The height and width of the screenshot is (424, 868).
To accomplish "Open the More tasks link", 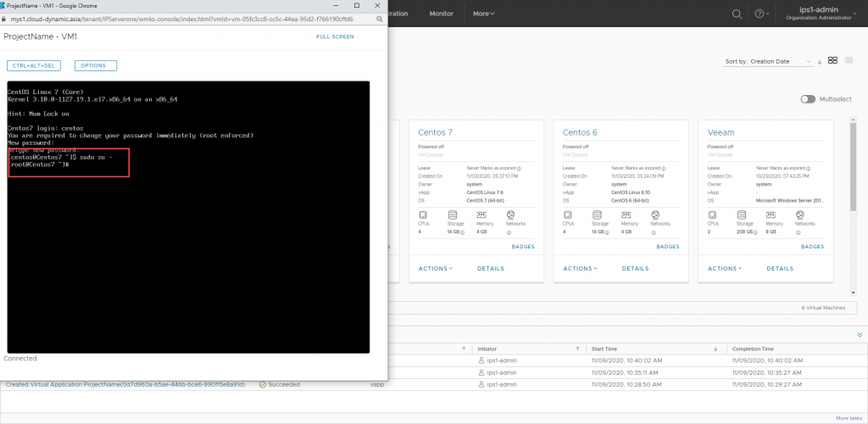I will coord(849,418).
